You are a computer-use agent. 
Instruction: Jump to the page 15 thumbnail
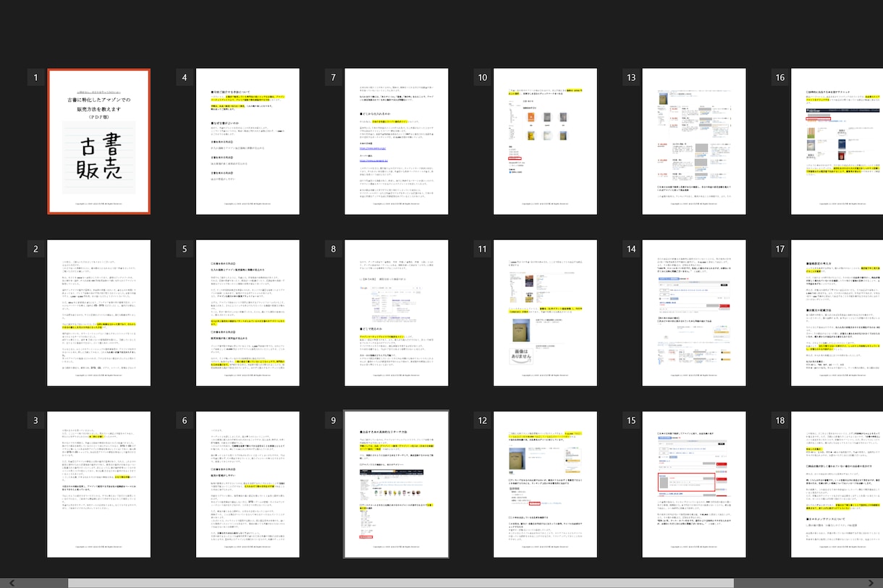click(694, 485)
